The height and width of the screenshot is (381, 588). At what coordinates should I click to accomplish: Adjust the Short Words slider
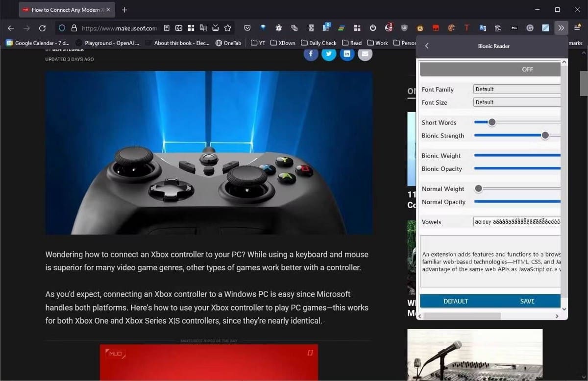[x=492, y=122]
